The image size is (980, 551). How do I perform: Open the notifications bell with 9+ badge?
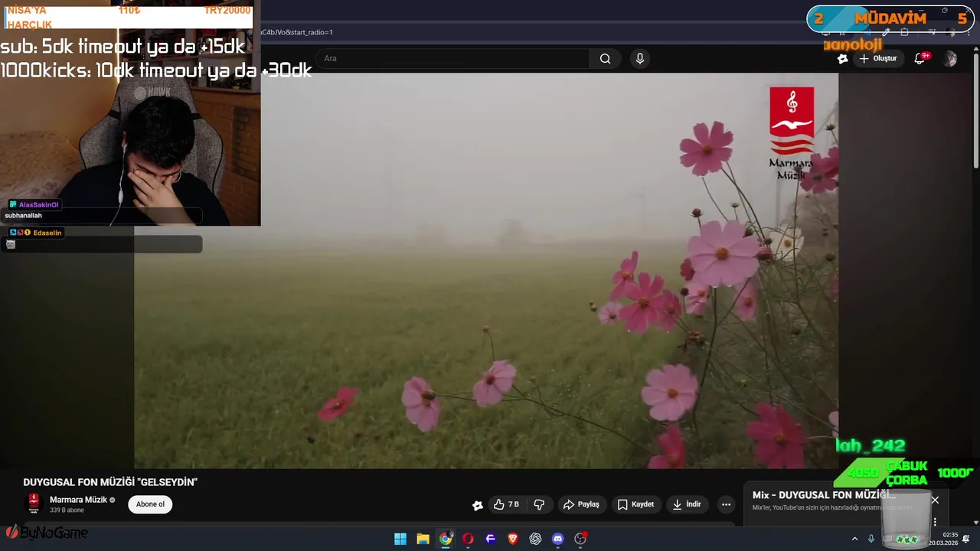(x=921, y=59)
